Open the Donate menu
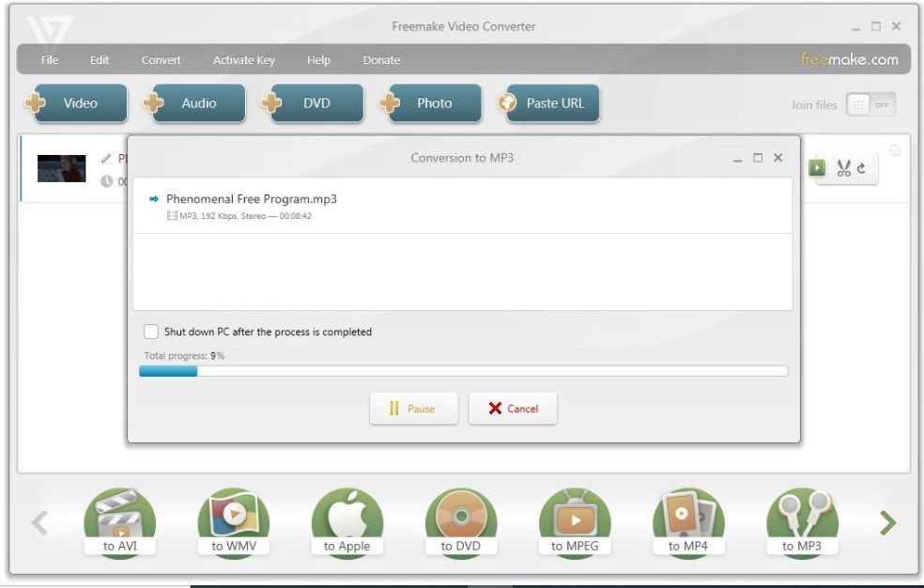Viewport: 924px width, 588px height. tap(381, 60)
